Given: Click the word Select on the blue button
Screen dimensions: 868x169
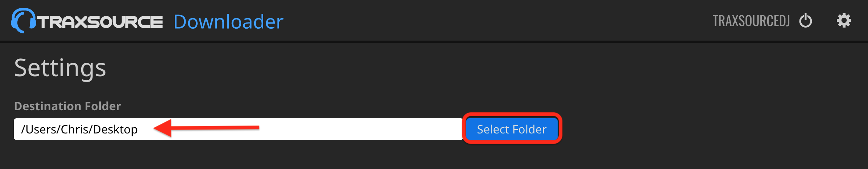Looking at the screenshot, I should coord(493,129).
